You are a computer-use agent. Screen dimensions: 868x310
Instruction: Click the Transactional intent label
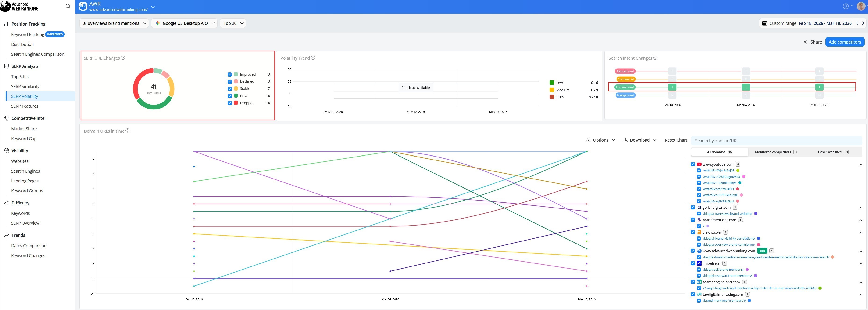pyautogui.click(x=625, y=71)
